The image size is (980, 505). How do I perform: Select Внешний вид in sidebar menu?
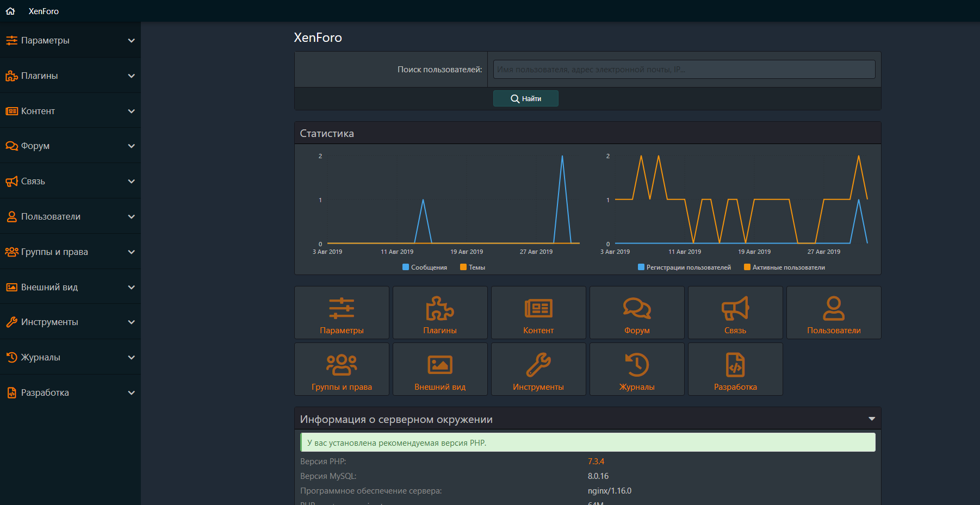tap(49, 287)
